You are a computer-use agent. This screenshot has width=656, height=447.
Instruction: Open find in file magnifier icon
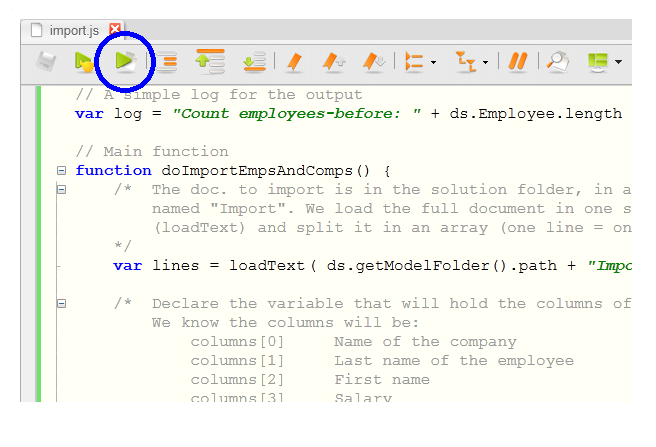pos(558,62)
